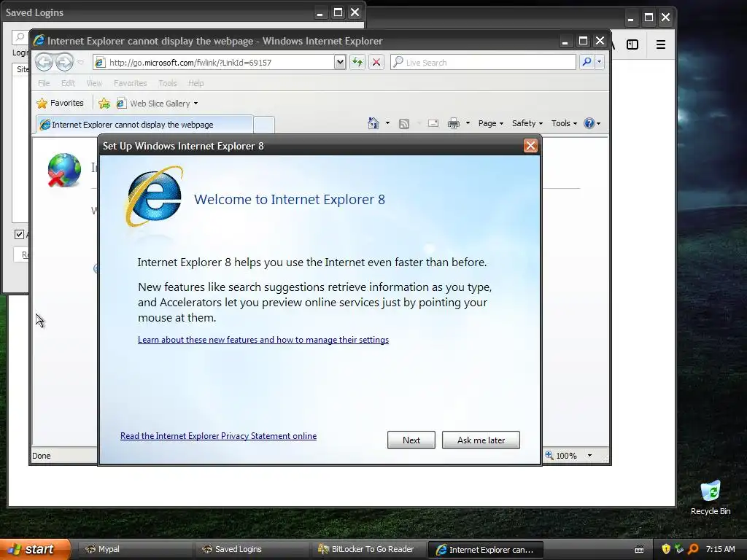This screenshot has height=560, width=747.
Task: Open the address bar history dropdown
Action: [x=340, y=63]
